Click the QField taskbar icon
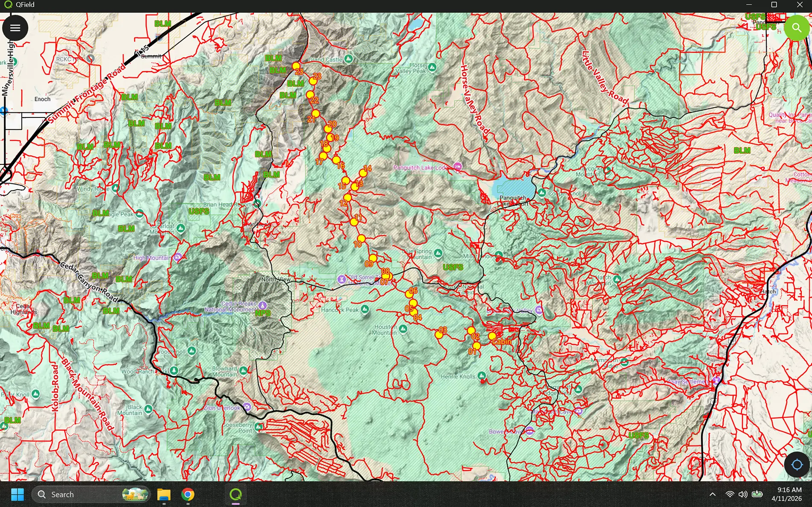 click(x=235, y=495)
